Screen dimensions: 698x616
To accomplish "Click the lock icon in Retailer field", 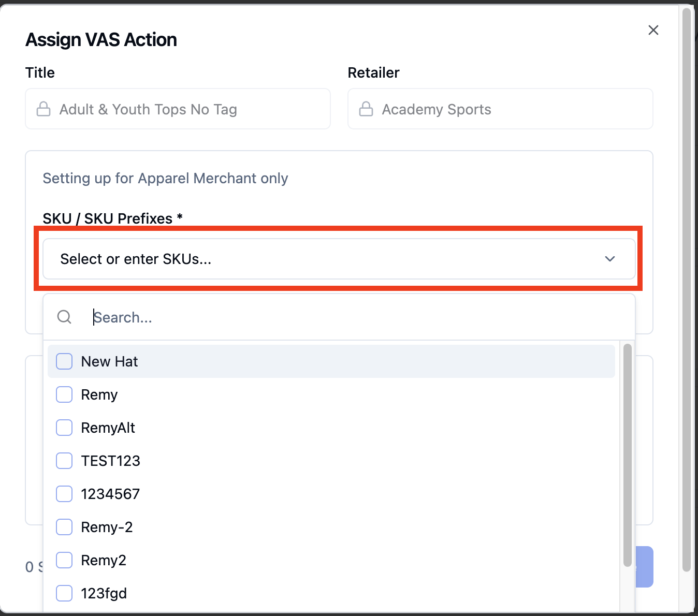I will [x=366, y=109].
